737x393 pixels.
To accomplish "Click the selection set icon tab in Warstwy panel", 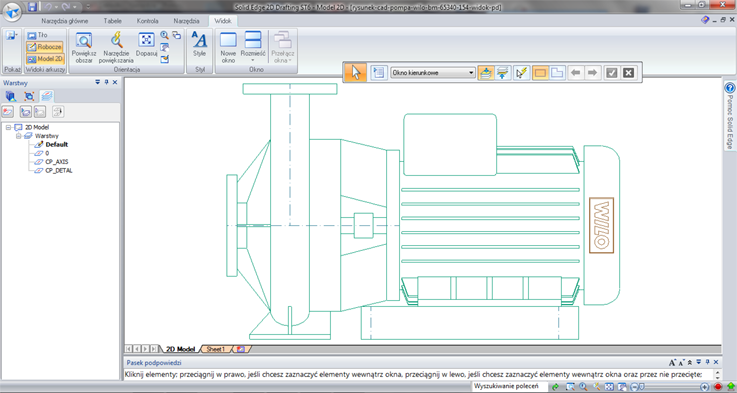I will click(29, 96).
